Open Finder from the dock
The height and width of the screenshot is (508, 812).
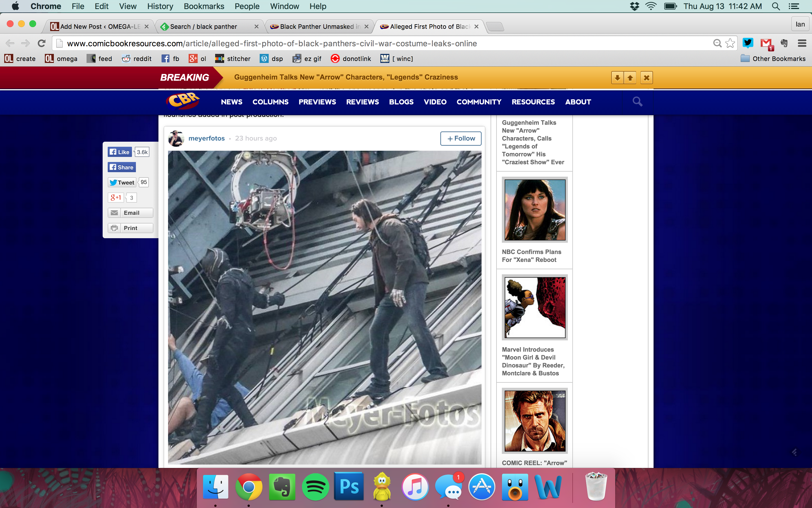coord(216,487)
